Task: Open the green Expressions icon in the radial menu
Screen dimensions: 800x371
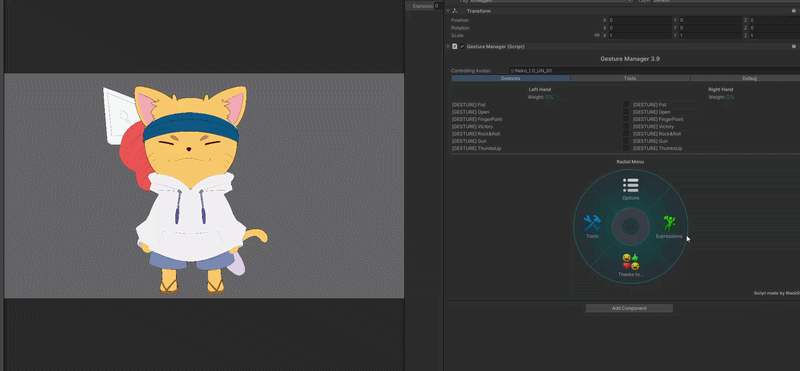Action: (x=669, y=224)
